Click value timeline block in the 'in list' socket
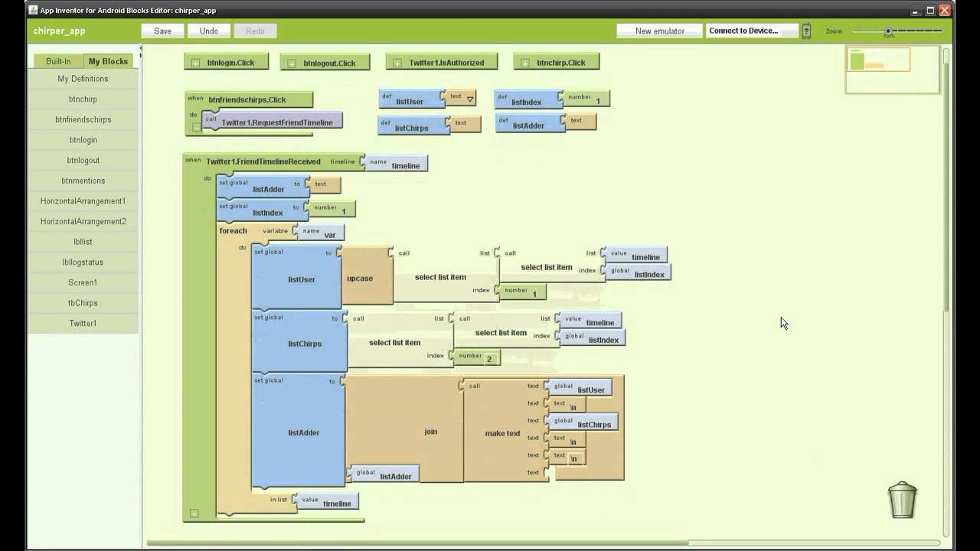The image size is (980, 551). [x=328, y=501]
